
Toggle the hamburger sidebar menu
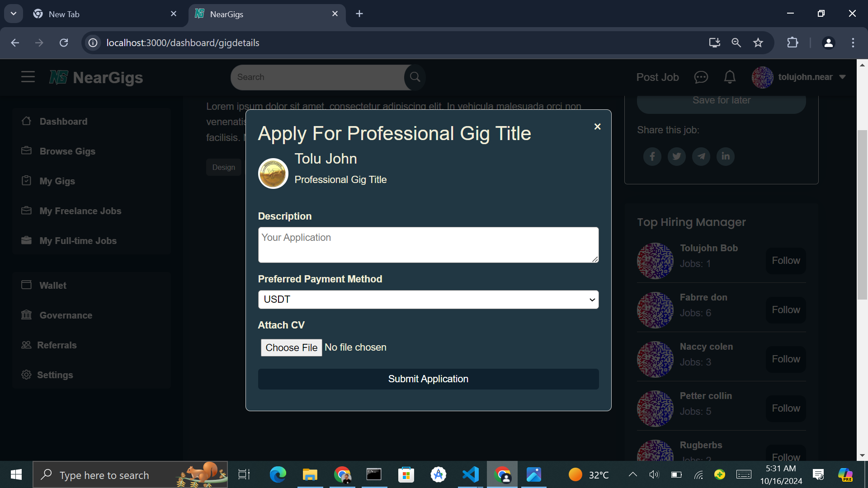coord(28,77)
